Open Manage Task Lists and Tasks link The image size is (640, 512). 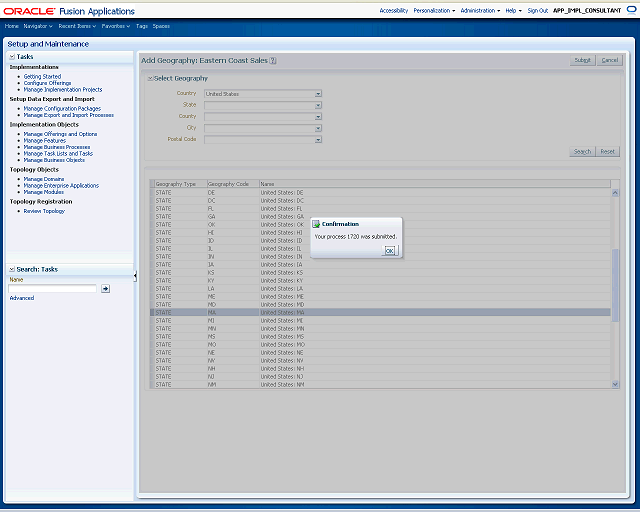(58, 154)
